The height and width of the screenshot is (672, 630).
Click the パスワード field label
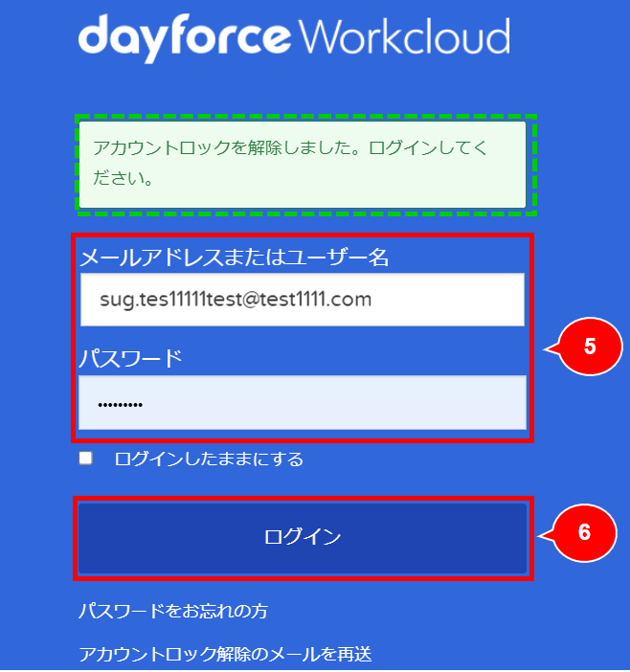point(130,359)
